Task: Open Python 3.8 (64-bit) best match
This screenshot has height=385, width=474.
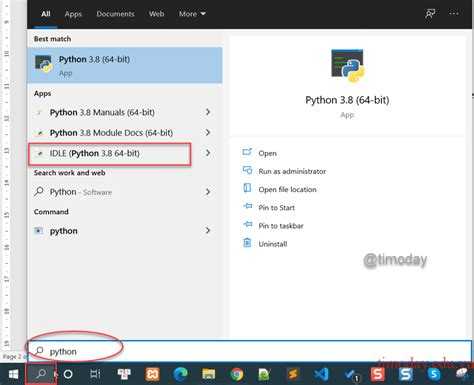Action: [x=125, y=65]
